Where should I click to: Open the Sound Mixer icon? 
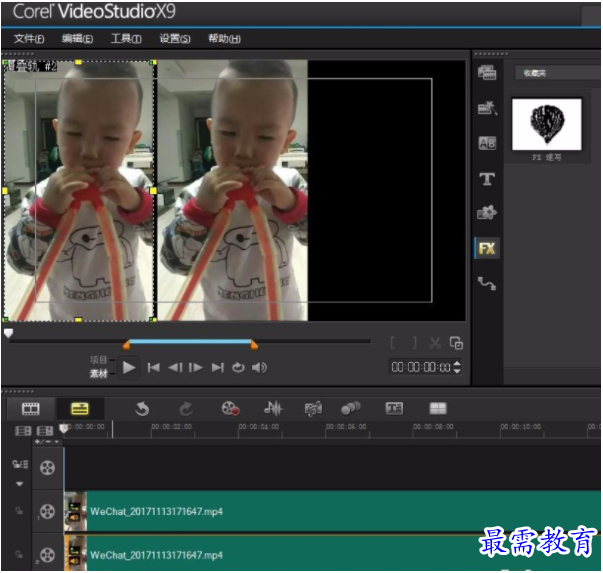pyautogui.click(x=273, y=409)
